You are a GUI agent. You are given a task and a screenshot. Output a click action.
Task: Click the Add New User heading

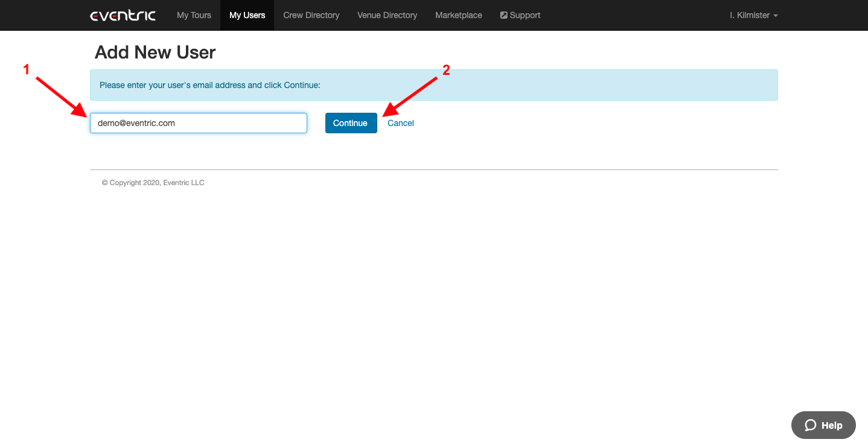pyautogui.click(x=155, y=52)
